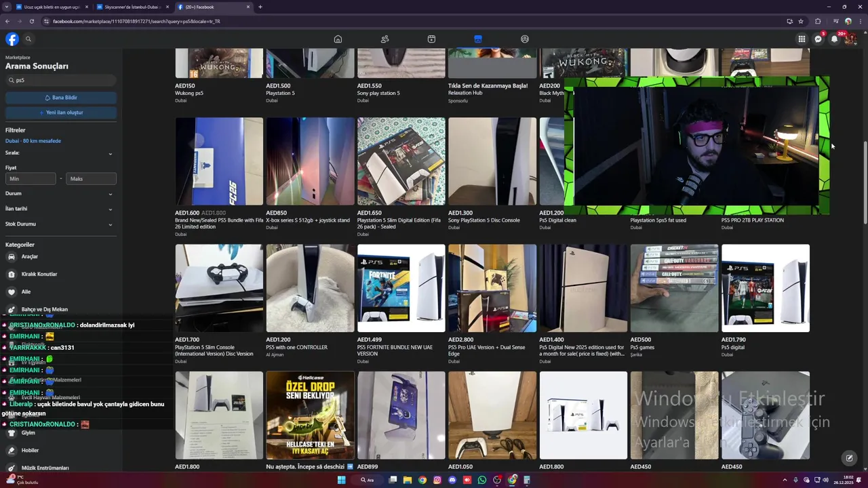Open the account profile avatar menu
The image size is (868, 488).
pyautogui.click(x=850, y=39)
